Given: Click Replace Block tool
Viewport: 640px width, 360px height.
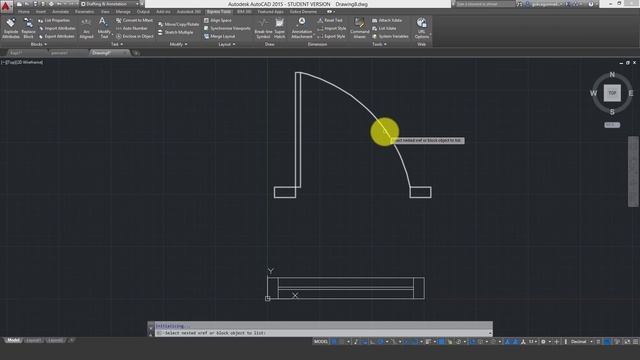Looking at the screenshot, I should (x=28, y=28).
